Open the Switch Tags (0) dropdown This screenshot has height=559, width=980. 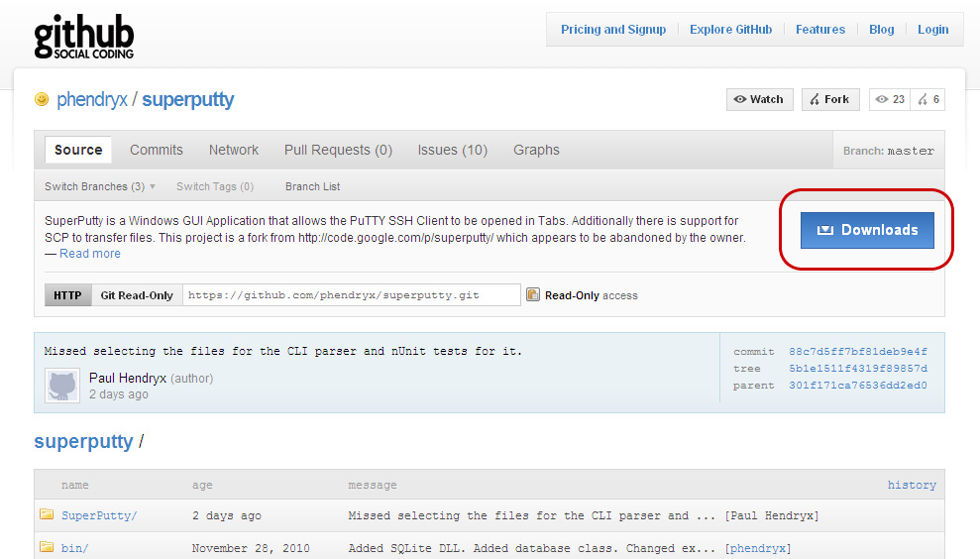click(215, 186)
